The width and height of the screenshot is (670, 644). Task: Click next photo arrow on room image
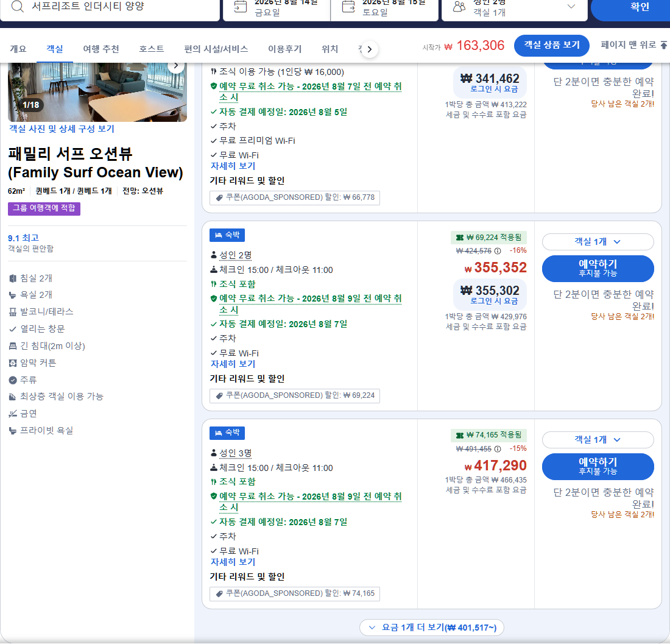click(175, 66)
